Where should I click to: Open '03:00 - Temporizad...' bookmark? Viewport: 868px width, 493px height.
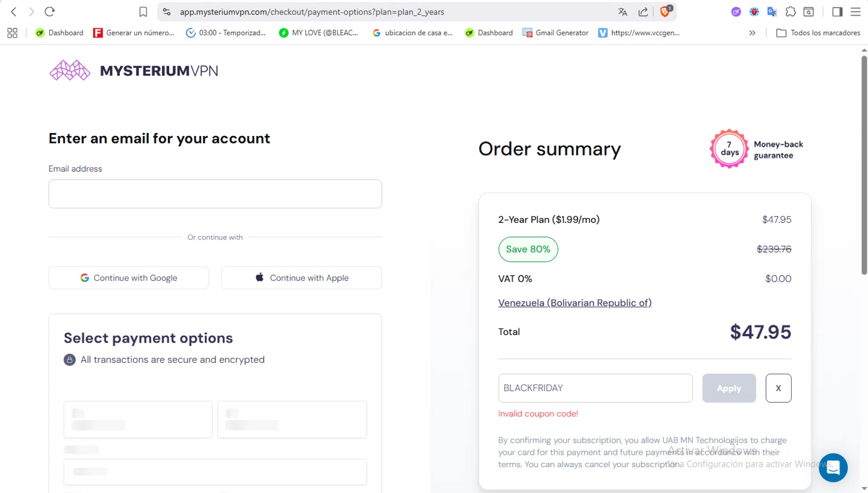(x=226, y=33)
